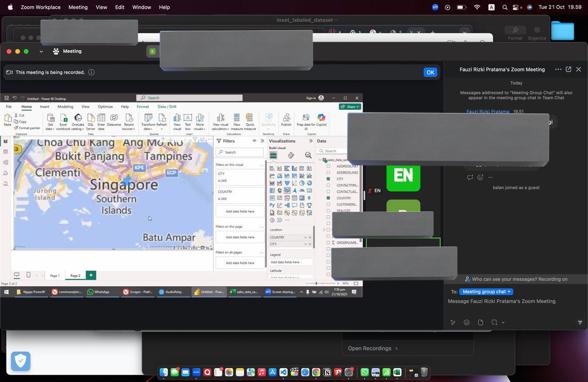Open the Modeling ribbon tab
This screenshot has height=382, width=588.
65,106
